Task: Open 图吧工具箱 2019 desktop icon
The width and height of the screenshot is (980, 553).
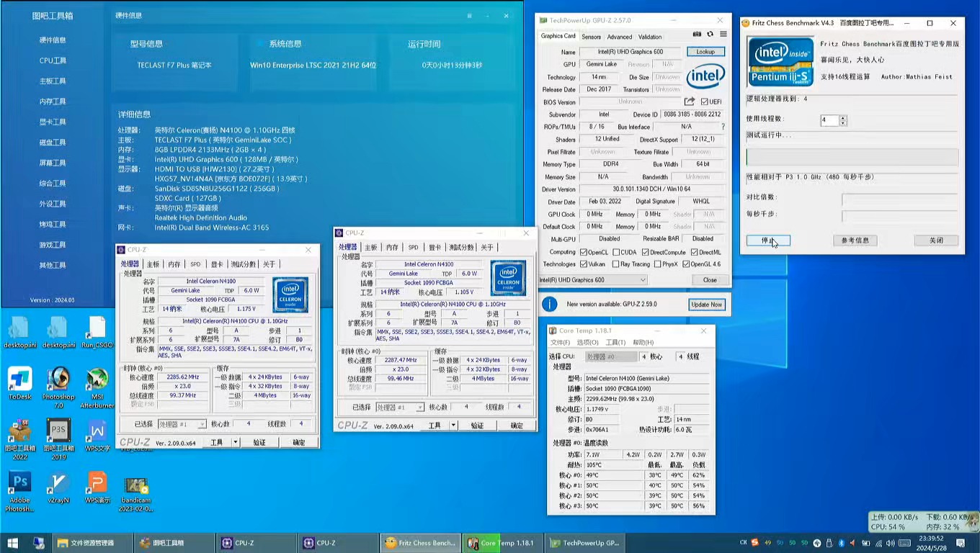Action: tap(58, 439)
